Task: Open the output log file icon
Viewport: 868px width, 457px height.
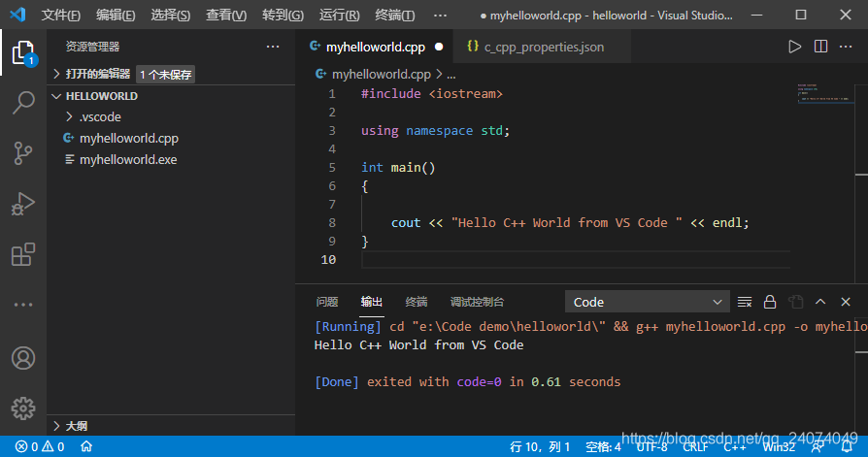Action: 795,302
